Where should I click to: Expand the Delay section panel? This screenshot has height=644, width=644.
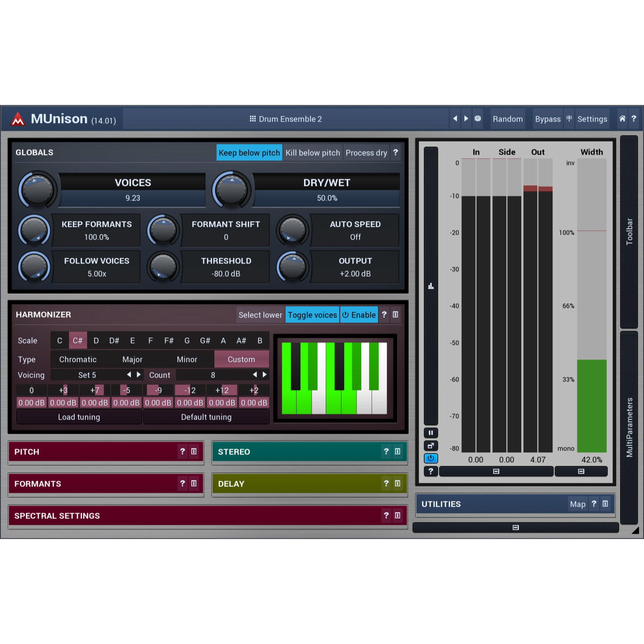(x=397, y=483)
